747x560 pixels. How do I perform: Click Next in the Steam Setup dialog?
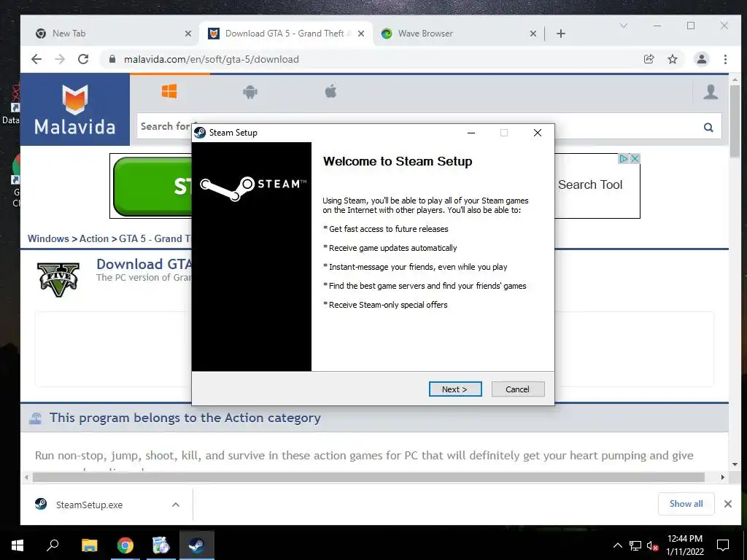(x=455, y=389)
